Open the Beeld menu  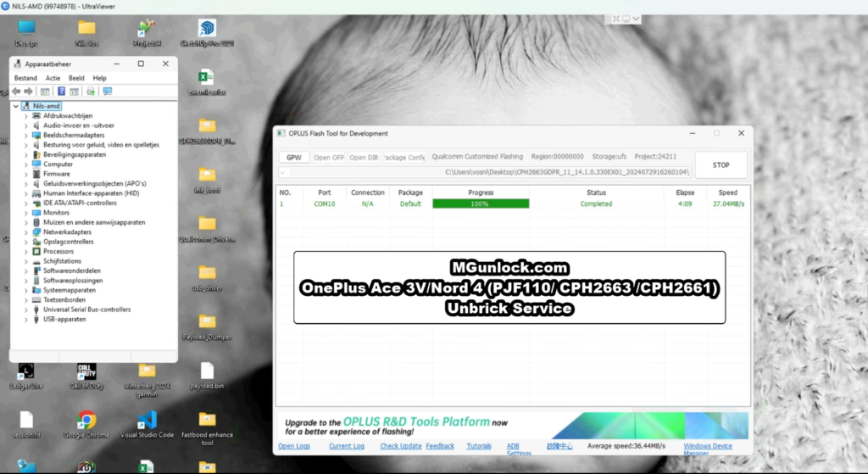[76, 78]
